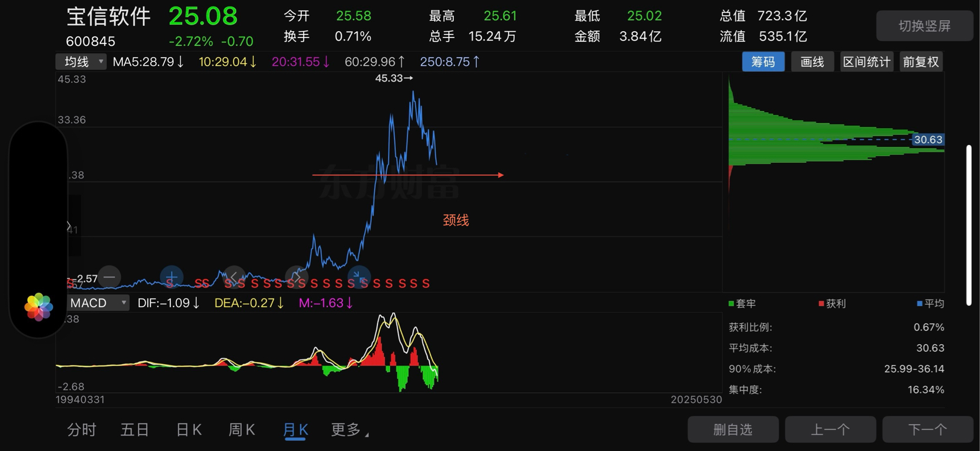This screenshot has height=451, width=980.
Task: Tap the MA5:28.79 moving average value
Action: 149,62
